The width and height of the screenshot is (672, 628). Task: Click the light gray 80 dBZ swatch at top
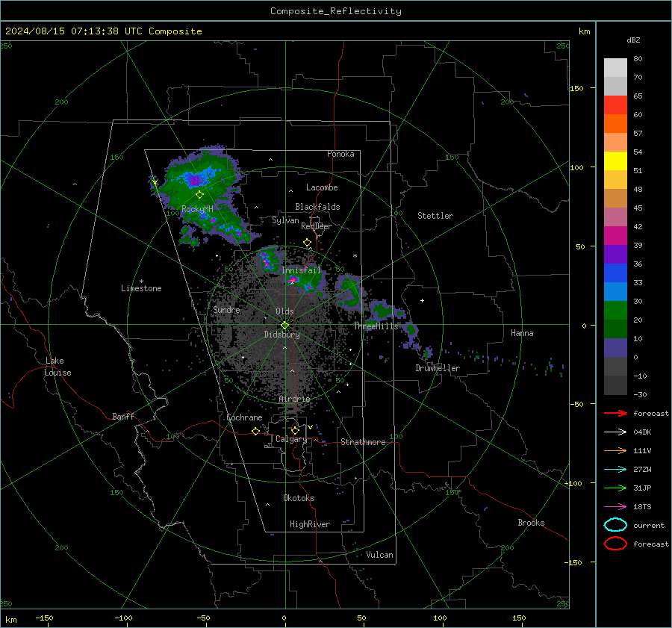coord(615,68)
